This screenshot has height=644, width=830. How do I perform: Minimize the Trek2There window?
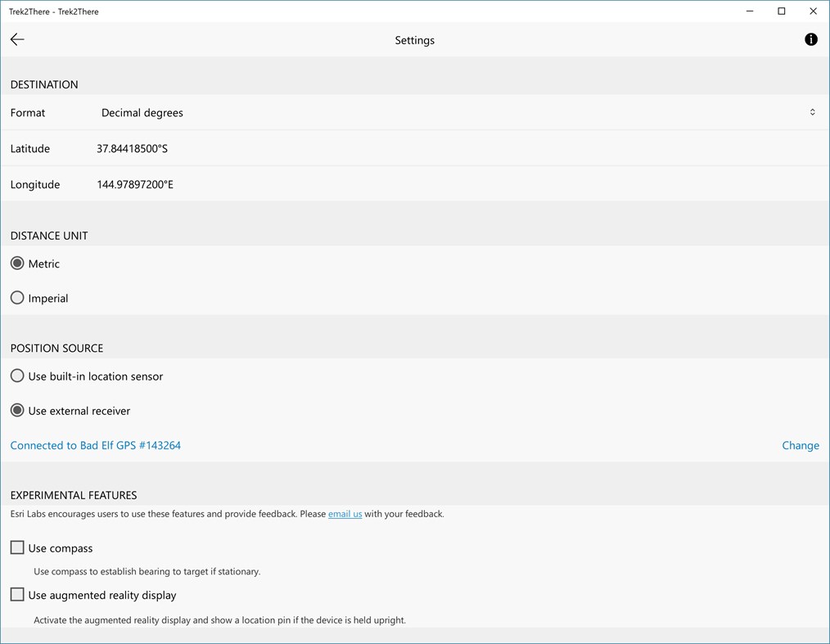point(751,11)
